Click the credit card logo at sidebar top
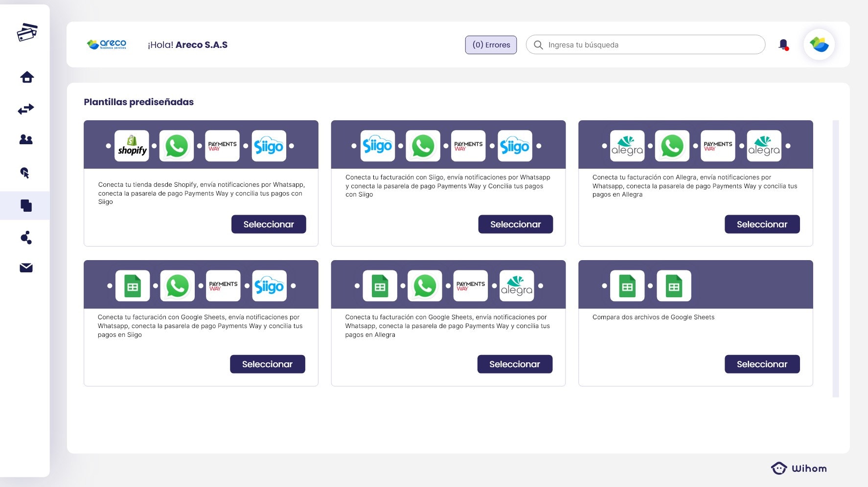Screen dimensions: 868x487 27,32
